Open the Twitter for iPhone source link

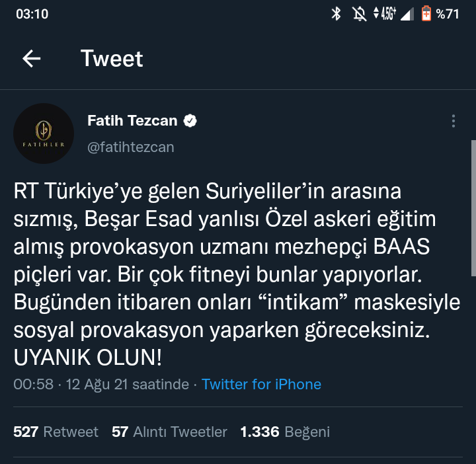261,384
